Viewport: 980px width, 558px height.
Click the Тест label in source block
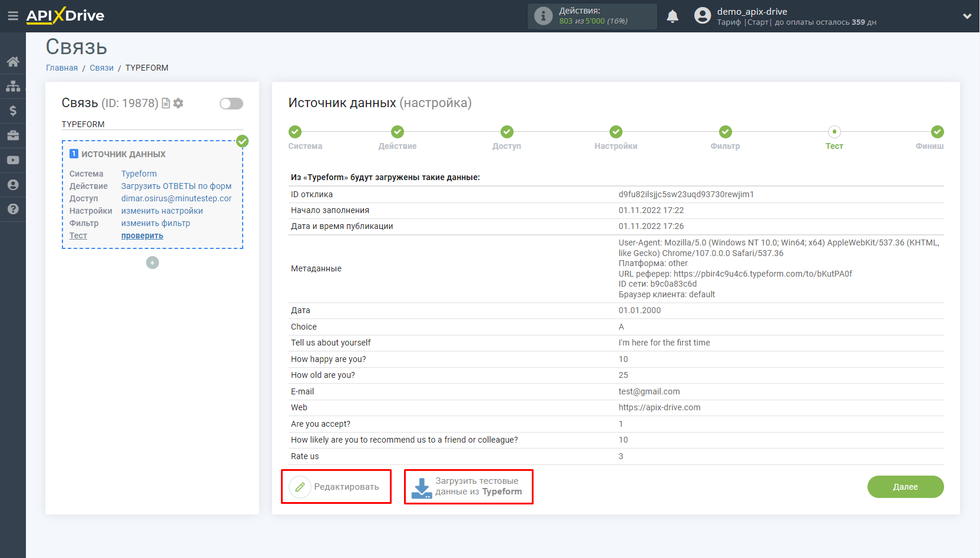[78, 235]
